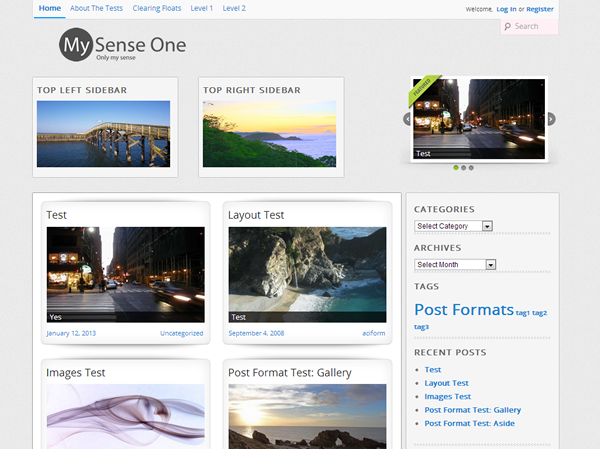
Task: Open the Layout Test post title
Action: tap(256, 215)
